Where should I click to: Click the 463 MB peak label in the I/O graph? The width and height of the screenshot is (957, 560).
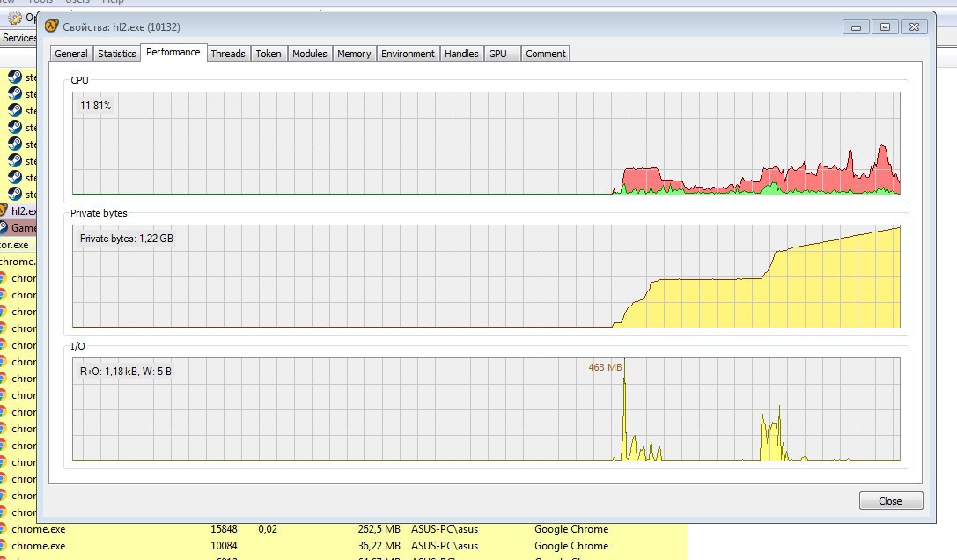tap(605, 368)
